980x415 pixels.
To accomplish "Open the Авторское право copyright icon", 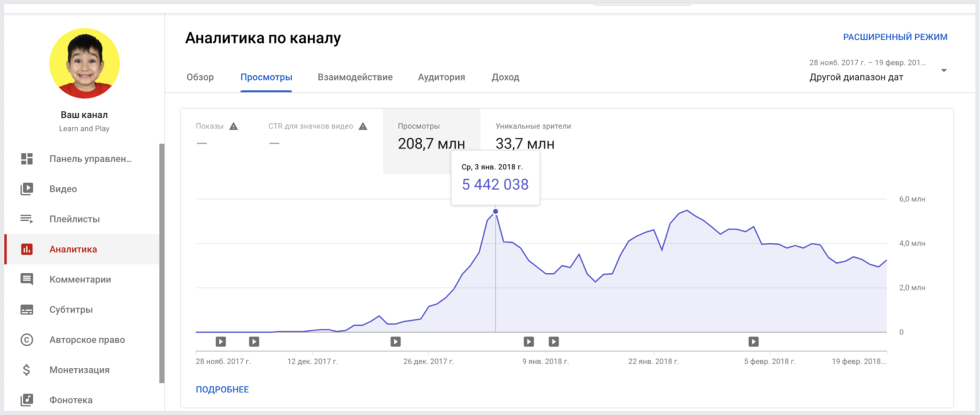I will point(27,340).
